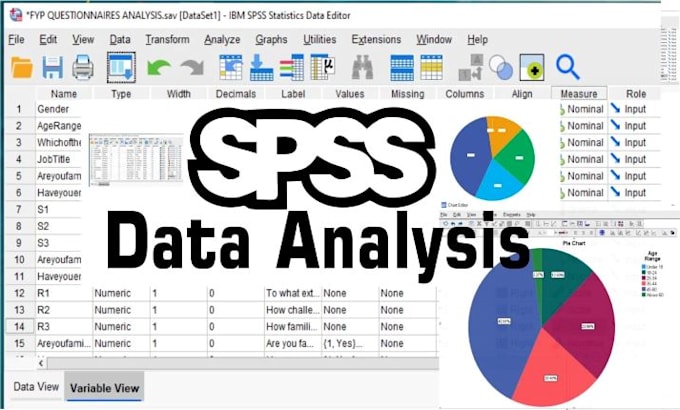Click the Insert Cases toolbar icon
Image resolution: width=680 pixels, height=410 pixels.
point(402,68)
